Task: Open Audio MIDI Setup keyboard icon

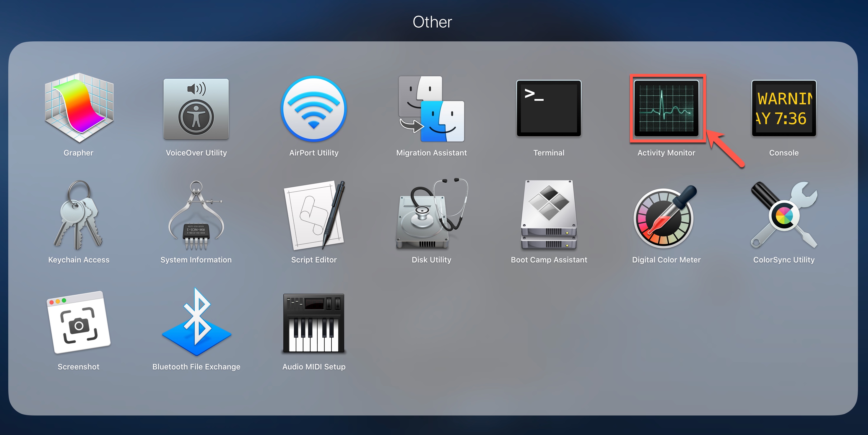Action: (x=314, y=323)
